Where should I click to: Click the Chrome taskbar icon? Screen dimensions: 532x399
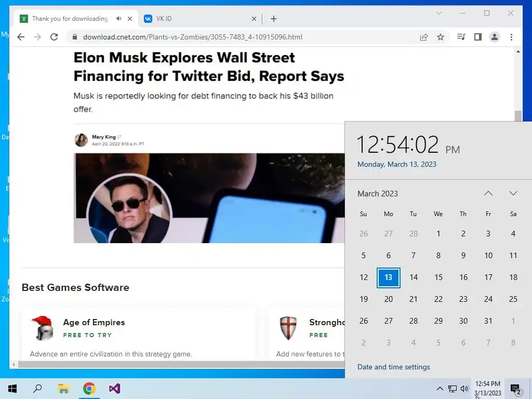pyautogui.click(x=89, y=389)
